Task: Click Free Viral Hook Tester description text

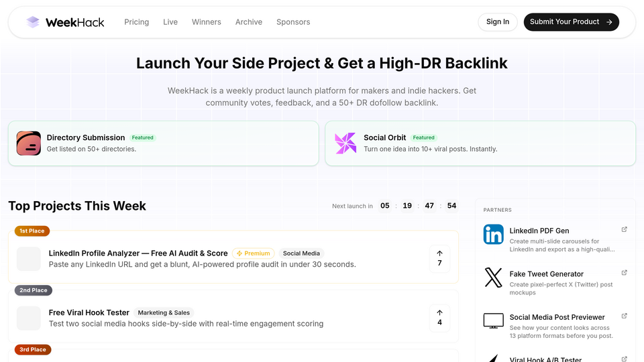Action: point(186,324)
